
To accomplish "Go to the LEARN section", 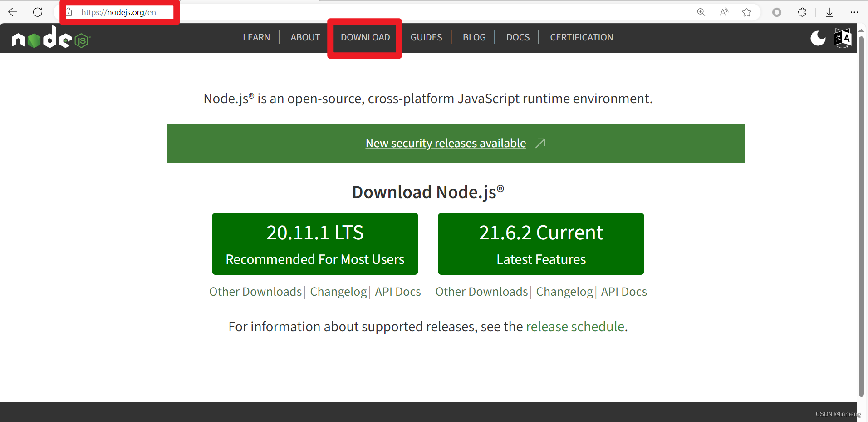I will point(256,37).
